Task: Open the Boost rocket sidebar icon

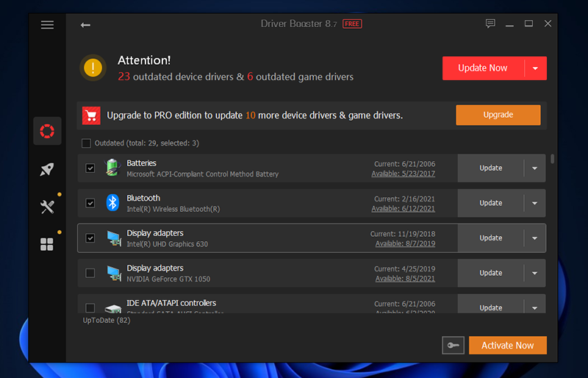Action: click(x=47, y=169)
